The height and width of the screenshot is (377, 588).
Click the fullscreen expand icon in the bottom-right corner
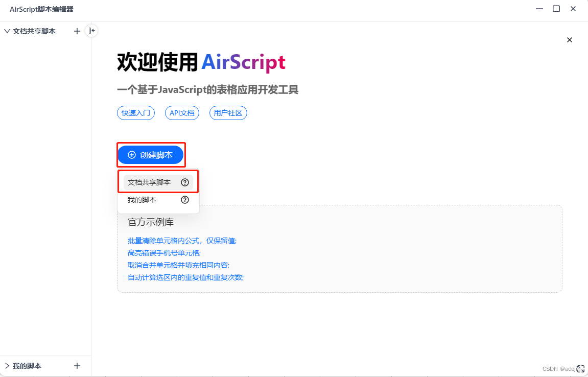click(x=581, y=369)
